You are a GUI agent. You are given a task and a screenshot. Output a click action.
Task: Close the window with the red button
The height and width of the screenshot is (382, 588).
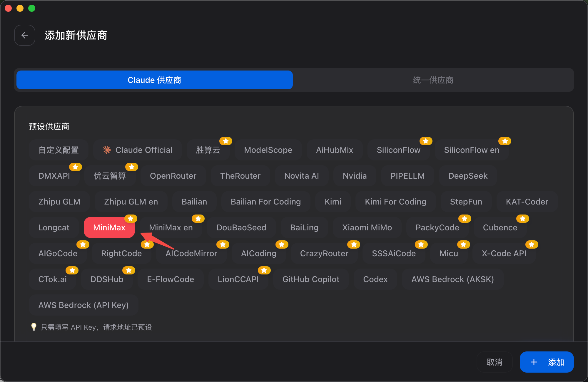tap(8, 8)
